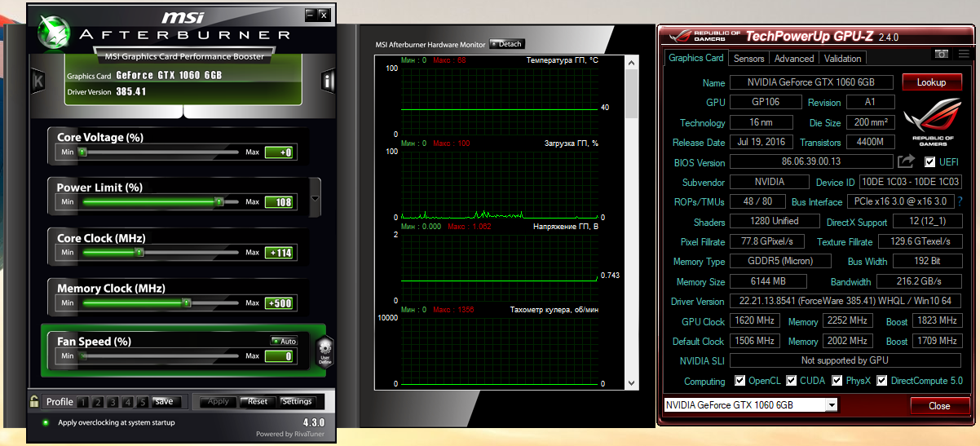Select profile slot 5

click(142, 401)
